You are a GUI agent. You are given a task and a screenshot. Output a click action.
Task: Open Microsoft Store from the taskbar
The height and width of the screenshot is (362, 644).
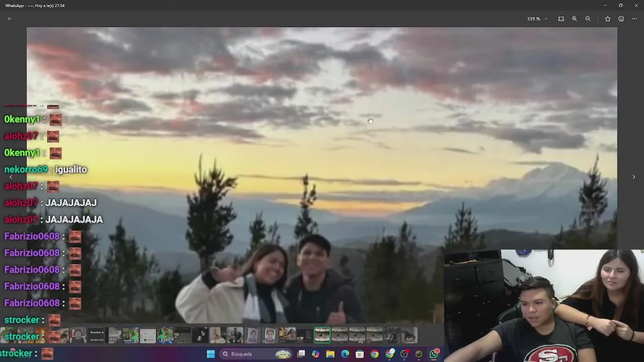pyautogui.click(x=360, y=354)
